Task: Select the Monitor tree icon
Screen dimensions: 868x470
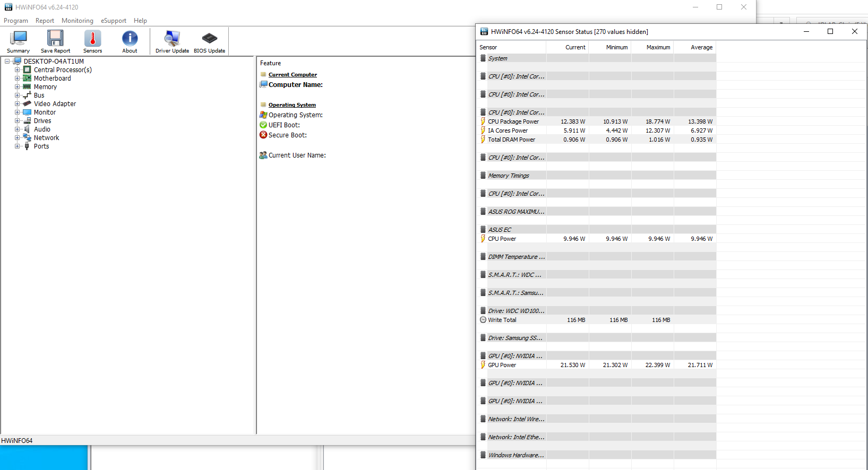Action: pos(27,112)
